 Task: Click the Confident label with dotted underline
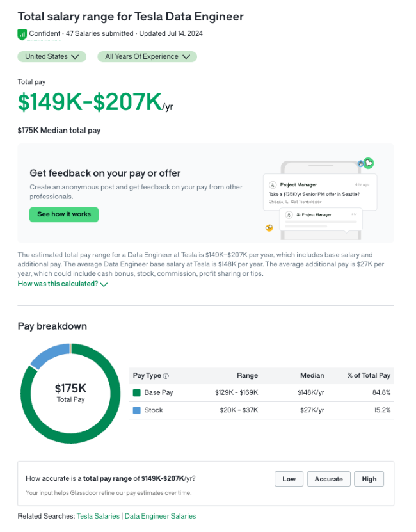pos(44,33)
